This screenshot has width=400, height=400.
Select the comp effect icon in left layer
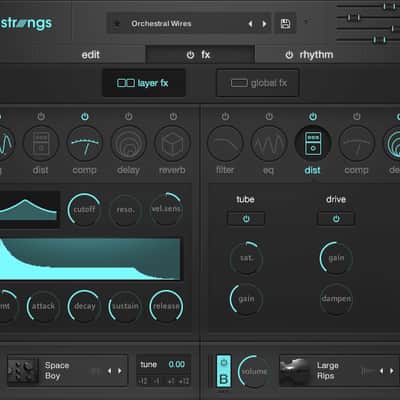coord(85,144)
